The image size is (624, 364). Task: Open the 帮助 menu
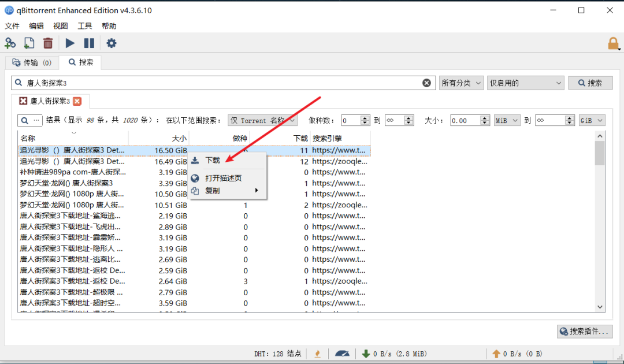point(109,26)
